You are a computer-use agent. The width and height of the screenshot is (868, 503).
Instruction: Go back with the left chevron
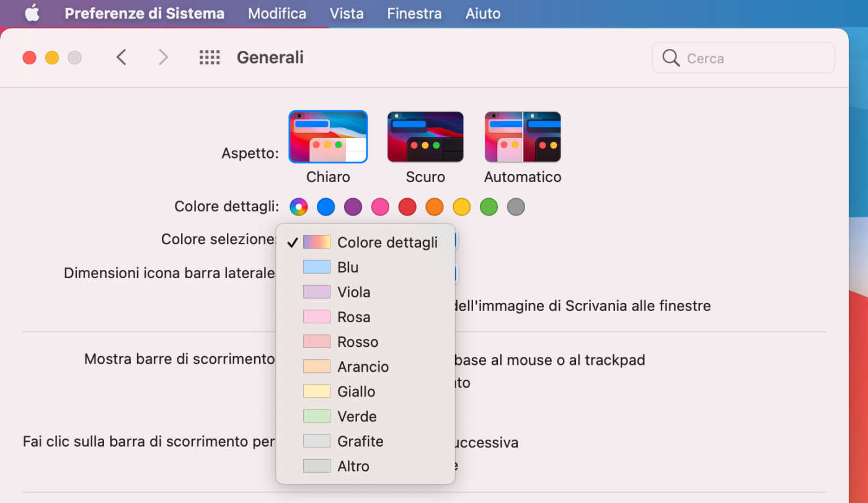tap(122, 58)
